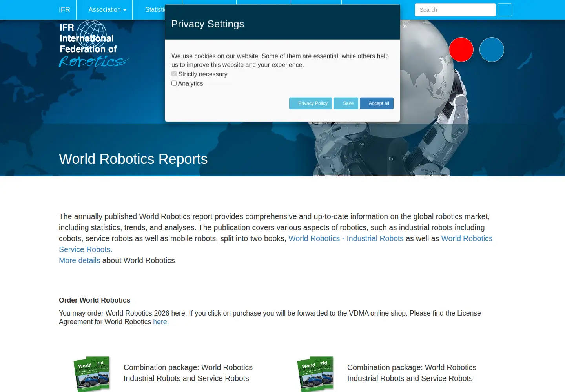Open the License Agreement here link
The height and width of the screenshot is (392, 565).
(161, 322)
